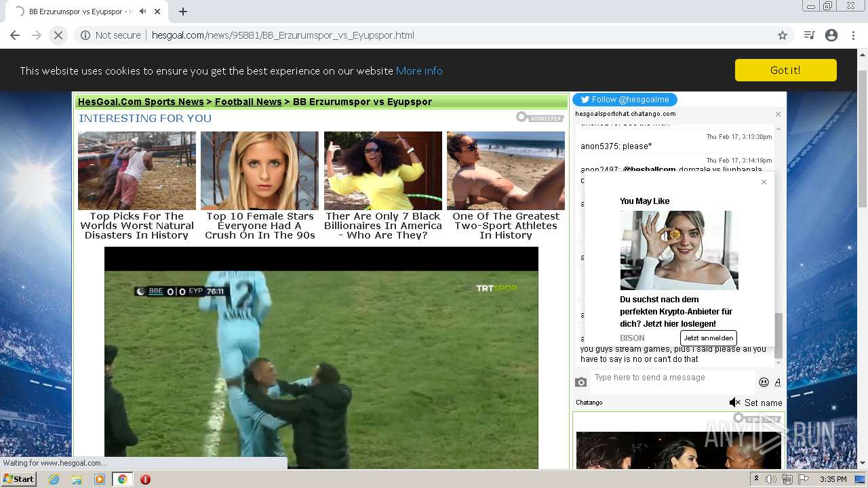Show hidden system tray icons
868x488 pixels.
(x=756, y=479)
